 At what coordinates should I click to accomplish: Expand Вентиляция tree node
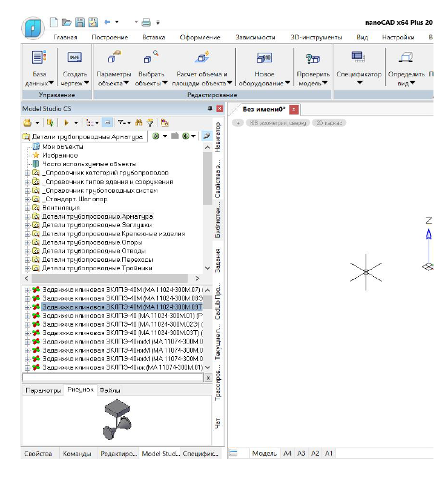27,208
